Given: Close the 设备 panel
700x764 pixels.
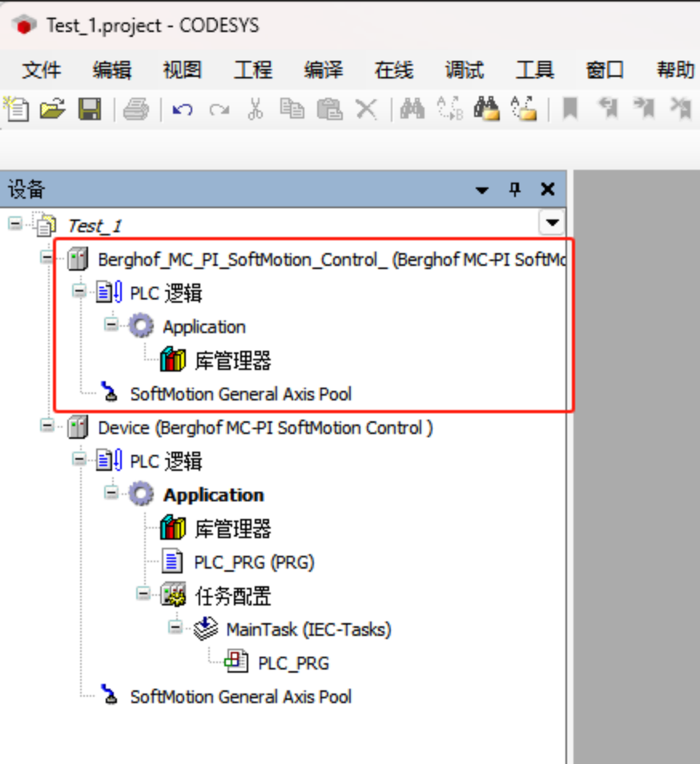Looking at the screenshot, I should (x=548, y=189).
